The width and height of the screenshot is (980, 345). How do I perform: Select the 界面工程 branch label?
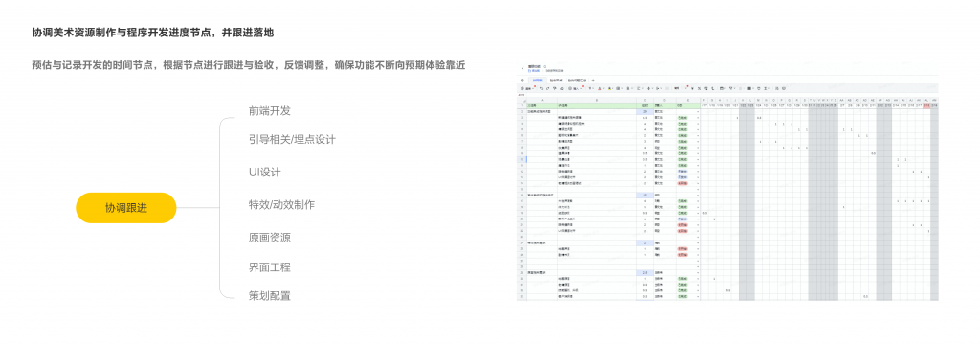tap(269, 267)
